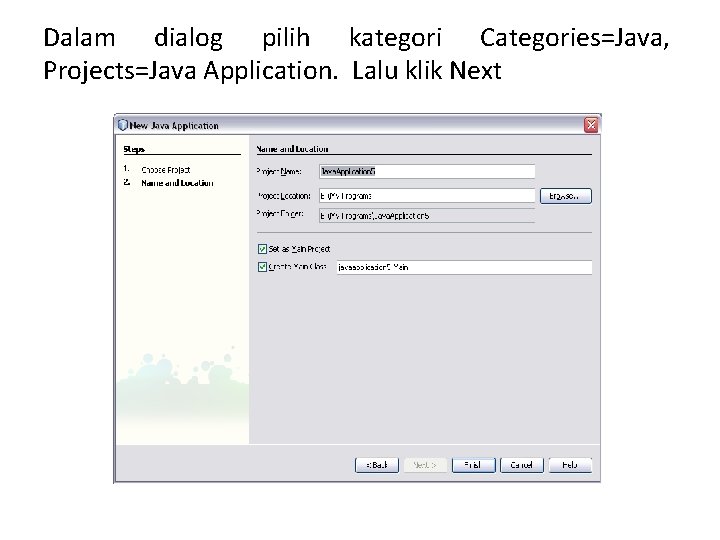This screenshot has height=540, width=720.
Task: Click the Steps heading
Action: click(134, 149)
